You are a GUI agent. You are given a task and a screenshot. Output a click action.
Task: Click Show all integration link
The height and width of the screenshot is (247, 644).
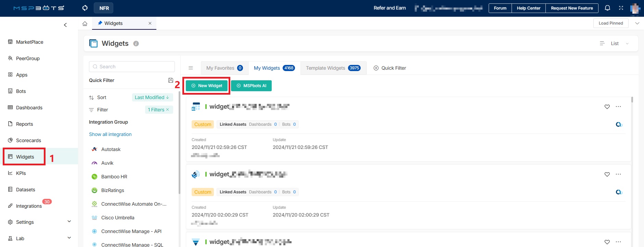point(110,134)
